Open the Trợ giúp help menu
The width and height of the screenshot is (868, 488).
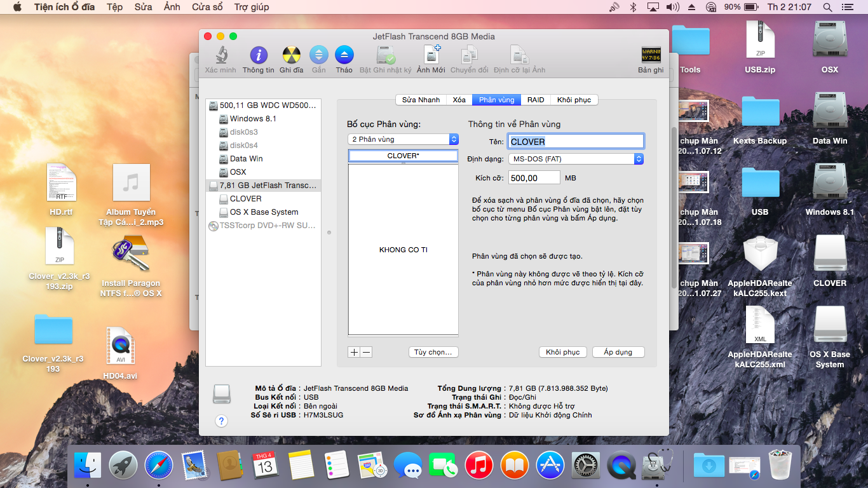[252, 7]
